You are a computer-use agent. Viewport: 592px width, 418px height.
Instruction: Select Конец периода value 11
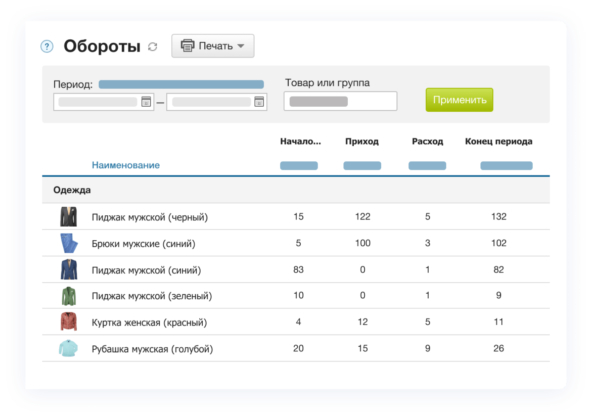point(499,322)
